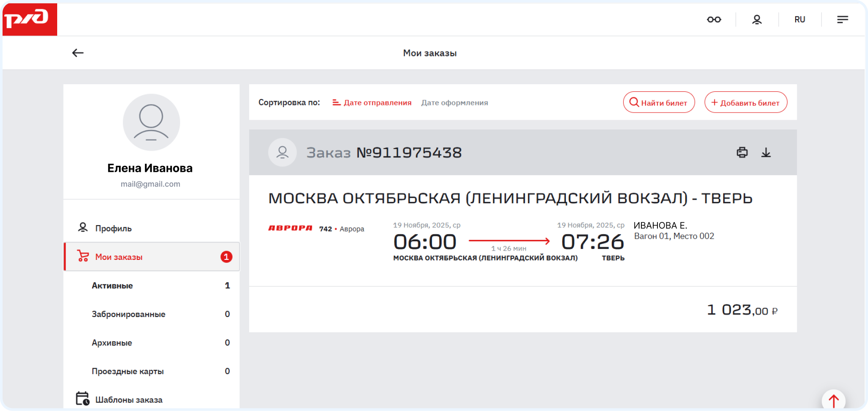Open Шаблоны заказа in the sidebar

pos(128,400)
